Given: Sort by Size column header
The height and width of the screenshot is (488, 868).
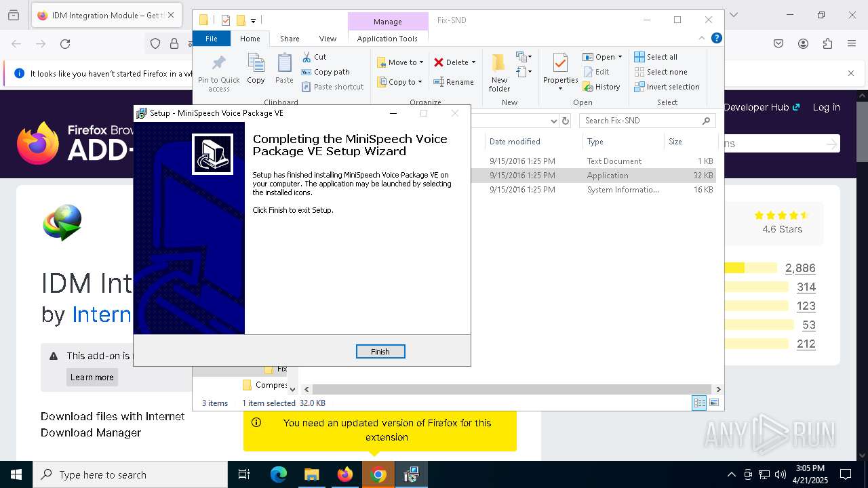Looking at the screenshot, I should 690,142.
